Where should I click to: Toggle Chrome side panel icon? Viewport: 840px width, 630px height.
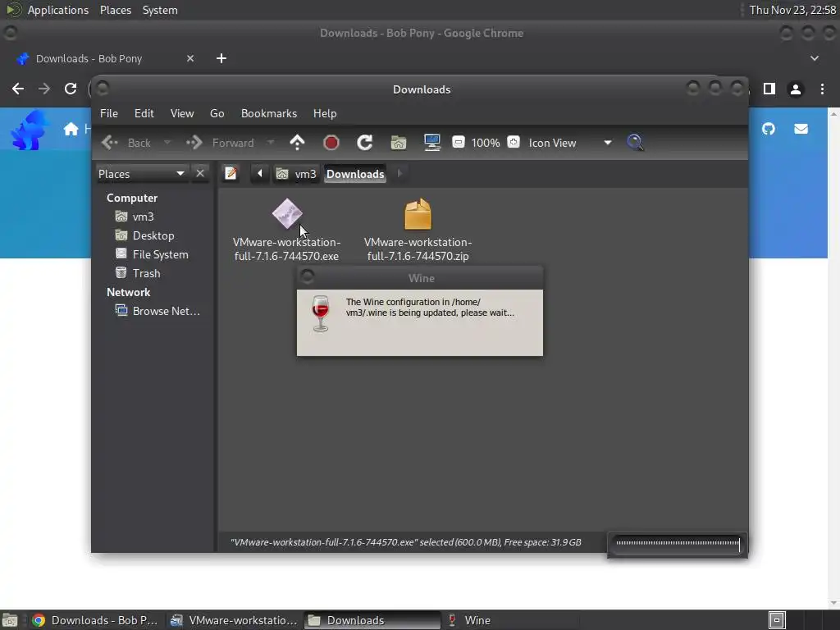tap(769, 89)
